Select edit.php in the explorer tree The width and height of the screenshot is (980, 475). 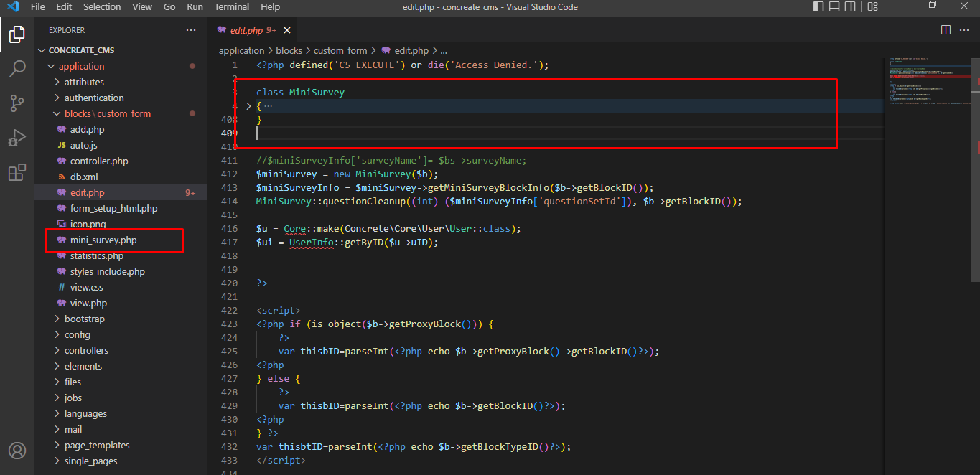point(121,192)
